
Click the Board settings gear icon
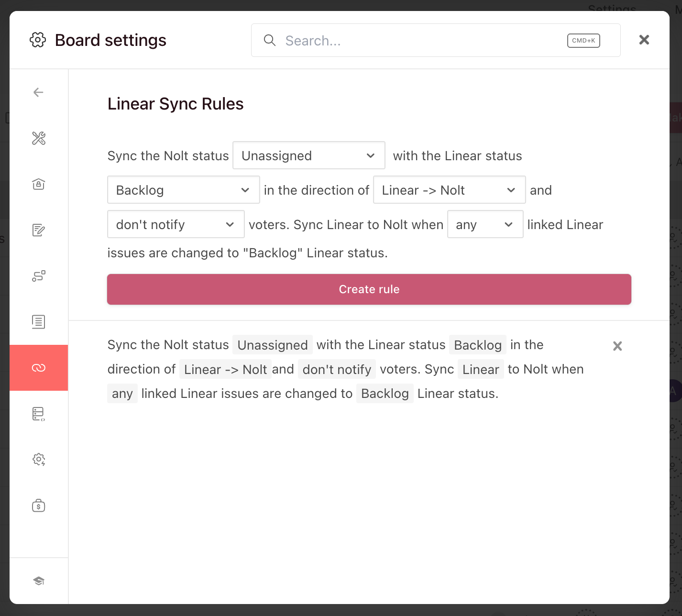click(38, 40)
